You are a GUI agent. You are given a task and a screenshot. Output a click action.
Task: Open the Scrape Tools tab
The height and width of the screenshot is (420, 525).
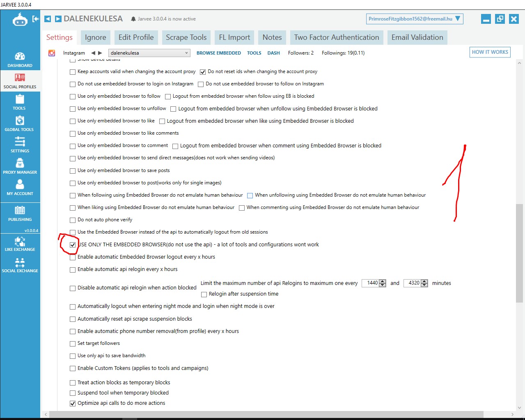click(x=186, y=37)
